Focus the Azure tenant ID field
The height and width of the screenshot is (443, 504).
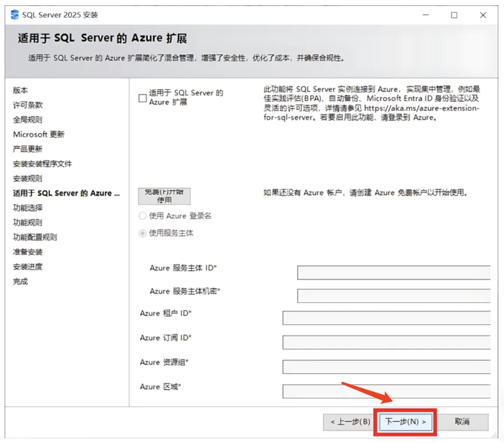pyautogui.click(x=386, y=318)
